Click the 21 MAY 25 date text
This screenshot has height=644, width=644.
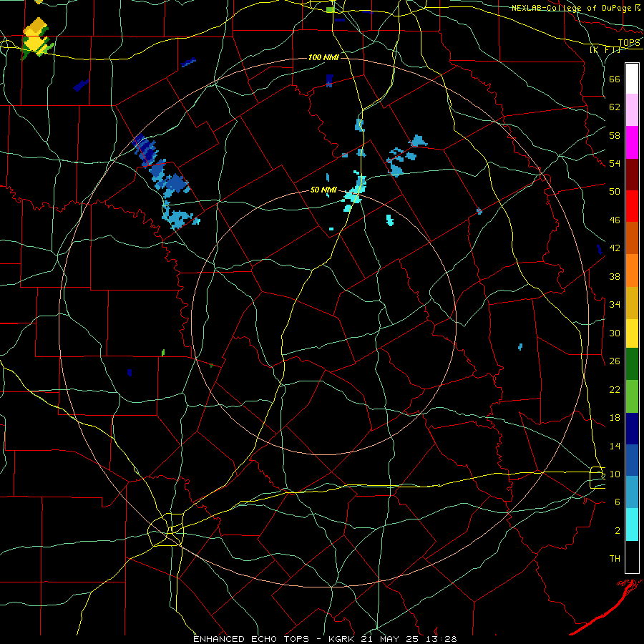pos(391,639)
